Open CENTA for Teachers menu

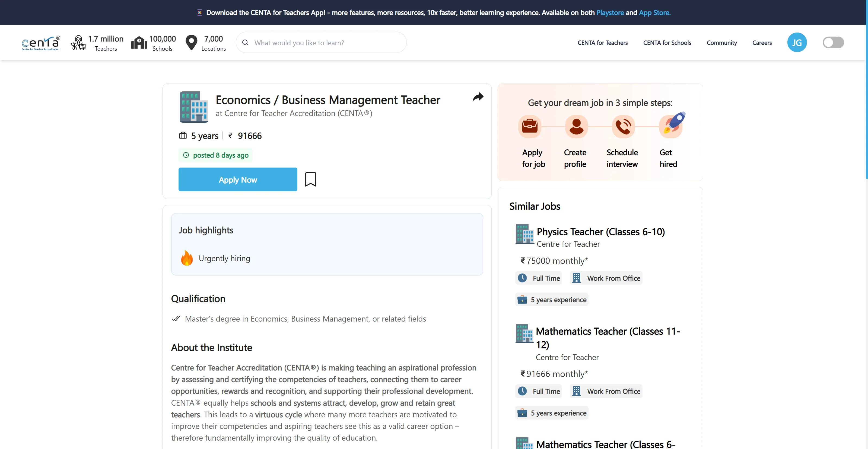pos(602,43)
